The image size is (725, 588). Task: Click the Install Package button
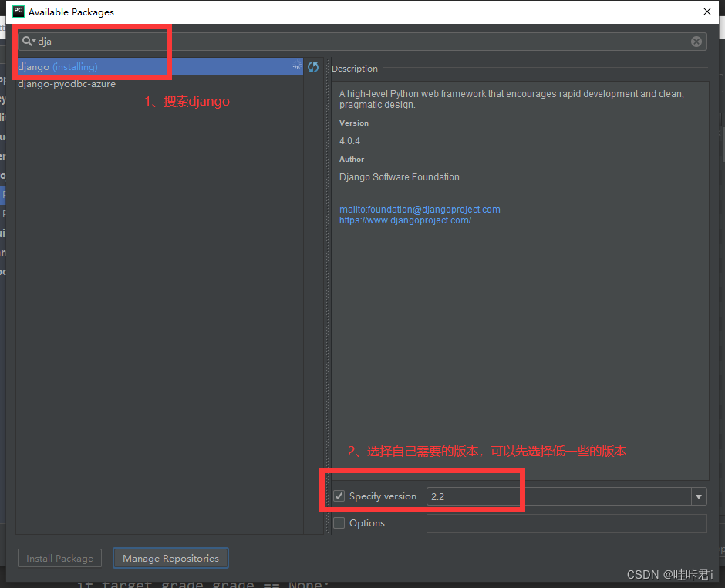tap(59, 559)
